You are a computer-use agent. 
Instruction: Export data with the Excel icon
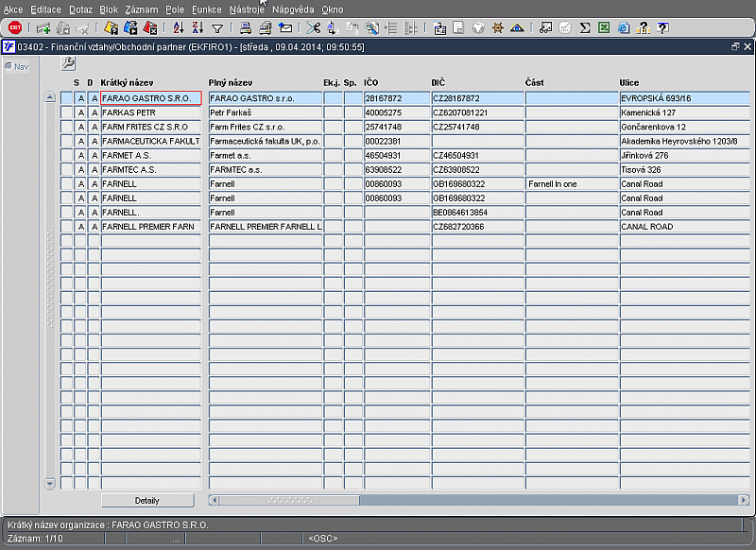[x=604, y=28]
